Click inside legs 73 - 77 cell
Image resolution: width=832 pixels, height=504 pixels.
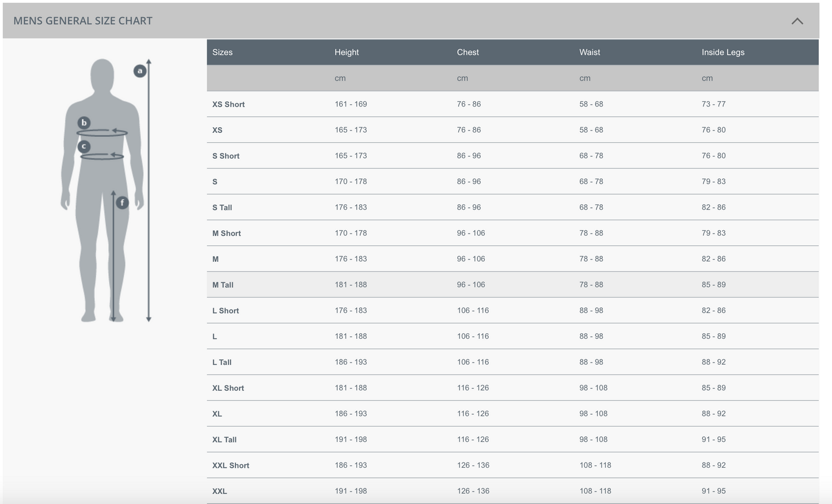pos(713,104)
